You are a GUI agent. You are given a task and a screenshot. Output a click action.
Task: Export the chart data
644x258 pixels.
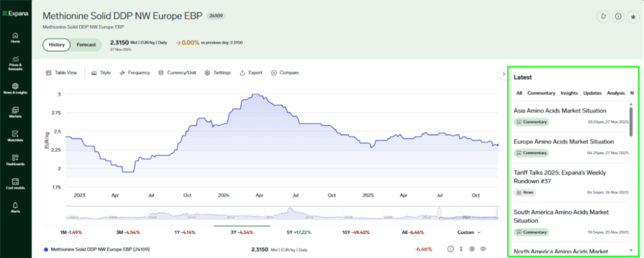(251, 73)
